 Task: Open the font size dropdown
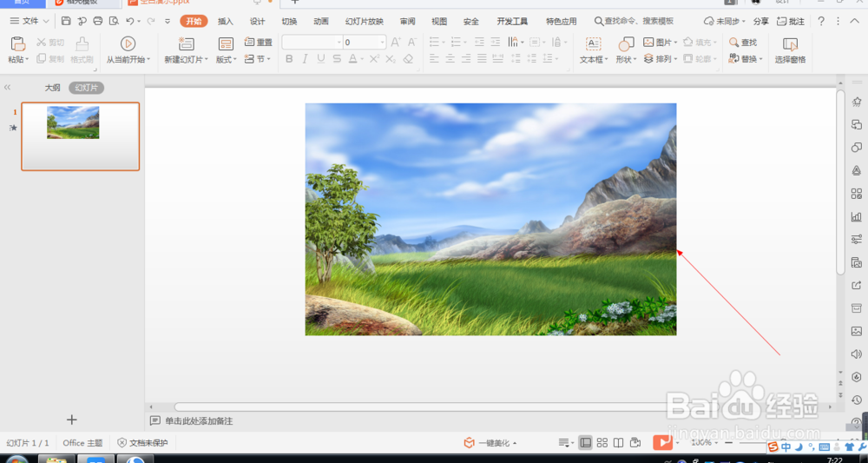coord(382,42)
